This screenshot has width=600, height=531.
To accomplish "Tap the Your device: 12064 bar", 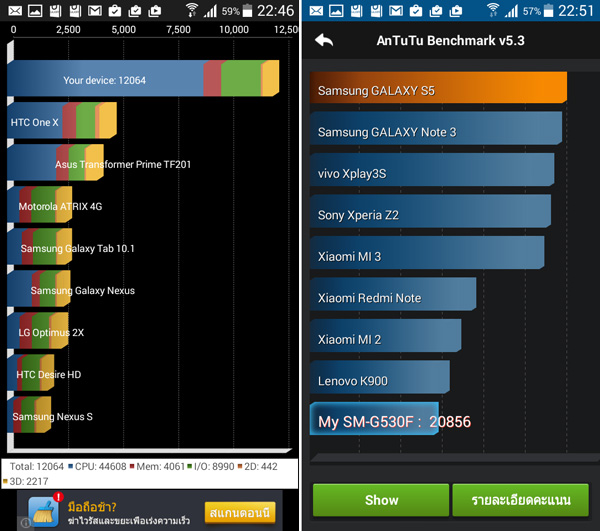I will [x=143, y=78].
